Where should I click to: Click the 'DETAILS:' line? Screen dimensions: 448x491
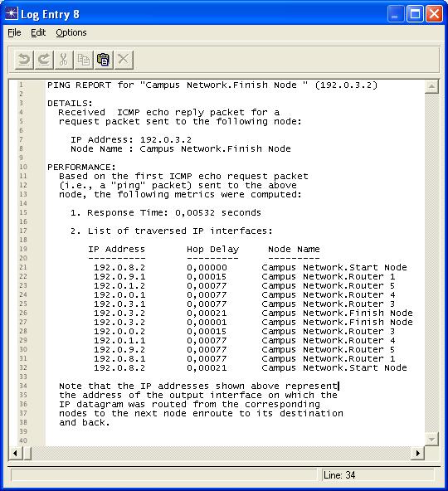coord(70,104)
